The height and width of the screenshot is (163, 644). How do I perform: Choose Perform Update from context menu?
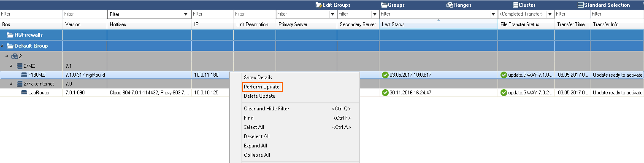coord(262,87)
